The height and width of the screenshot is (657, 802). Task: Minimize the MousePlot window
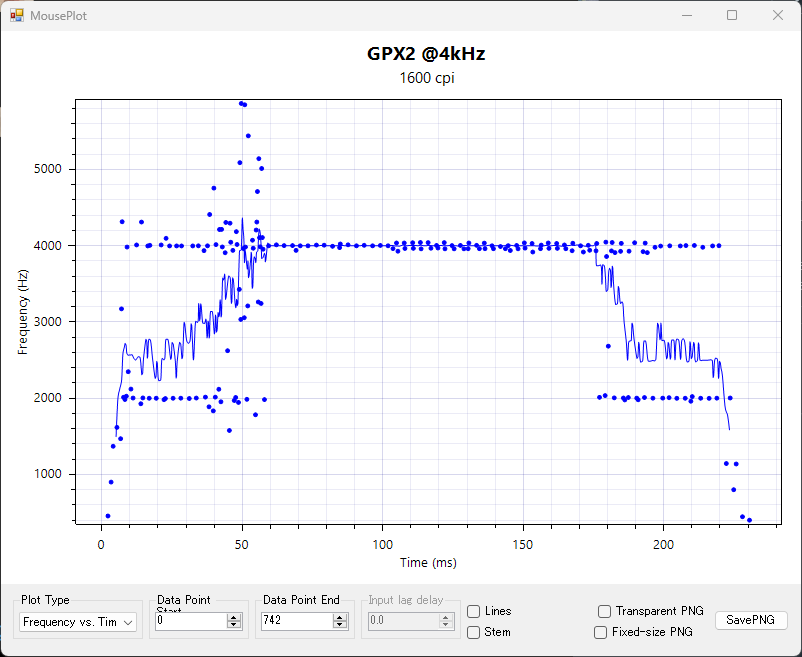(x=687, y=15)
